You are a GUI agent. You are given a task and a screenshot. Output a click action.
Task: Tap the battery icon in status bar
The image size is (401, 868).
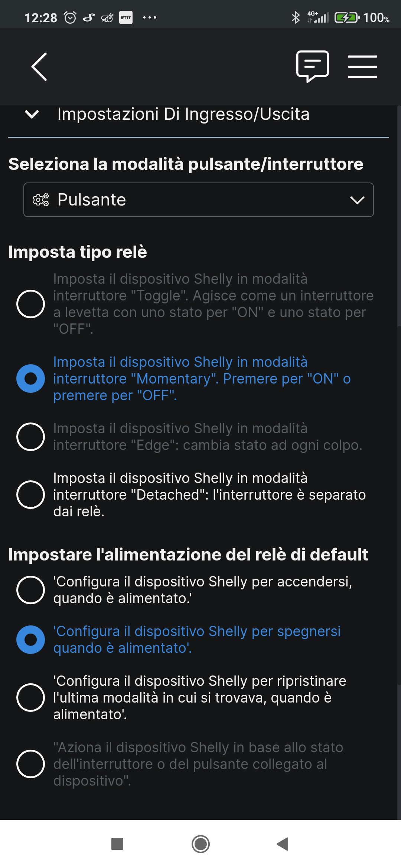pos(346,17)
